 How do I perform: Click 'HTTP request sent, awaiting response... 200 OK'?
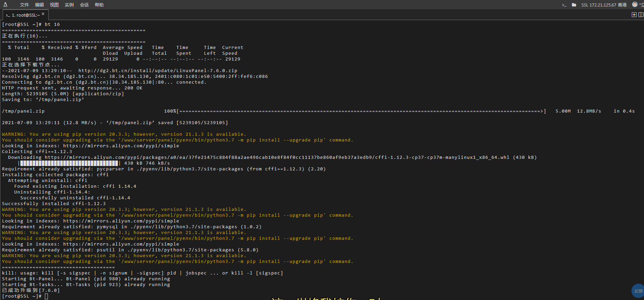(x=72, y=88)
